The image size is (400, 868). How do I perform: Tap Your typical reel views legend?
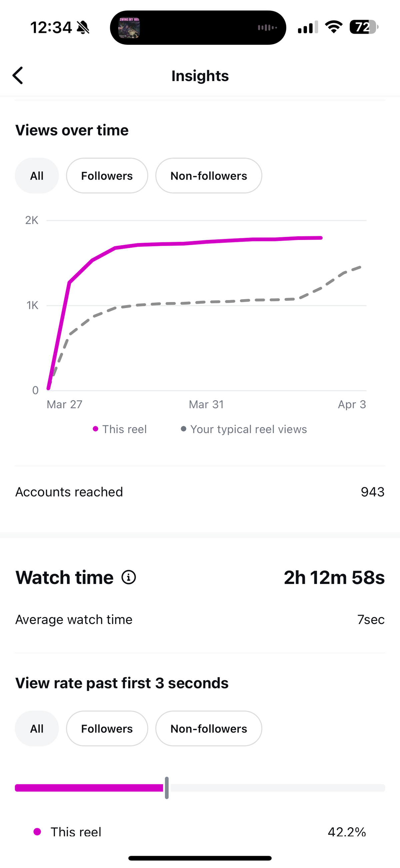point(244,429)
